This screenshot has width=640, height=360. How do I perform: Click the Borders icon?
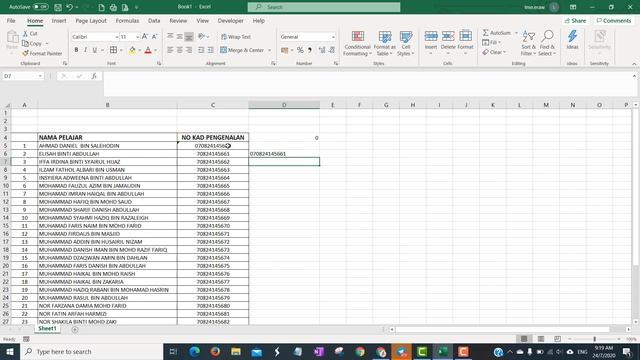(x=113, y=50)
